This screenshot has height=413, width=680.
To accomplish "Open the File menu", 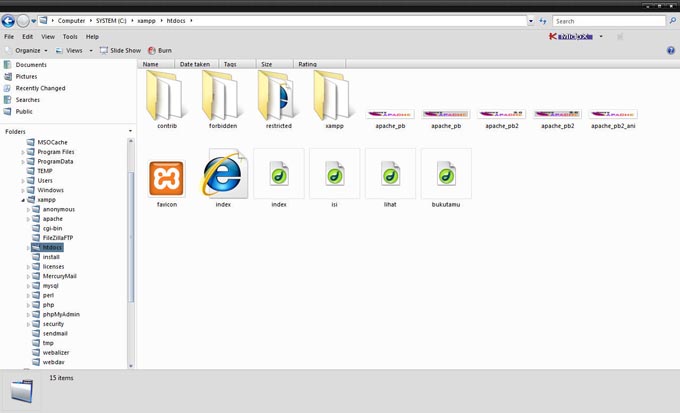I will point(9,36).
